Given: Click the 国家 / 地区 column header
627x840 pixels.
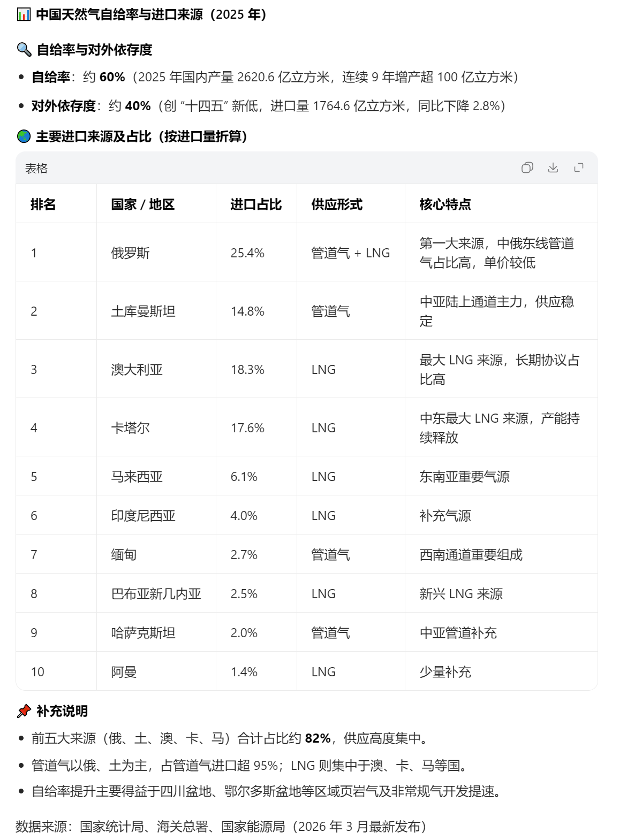Looking at the screenshot, I should click(x=142, y=204).
